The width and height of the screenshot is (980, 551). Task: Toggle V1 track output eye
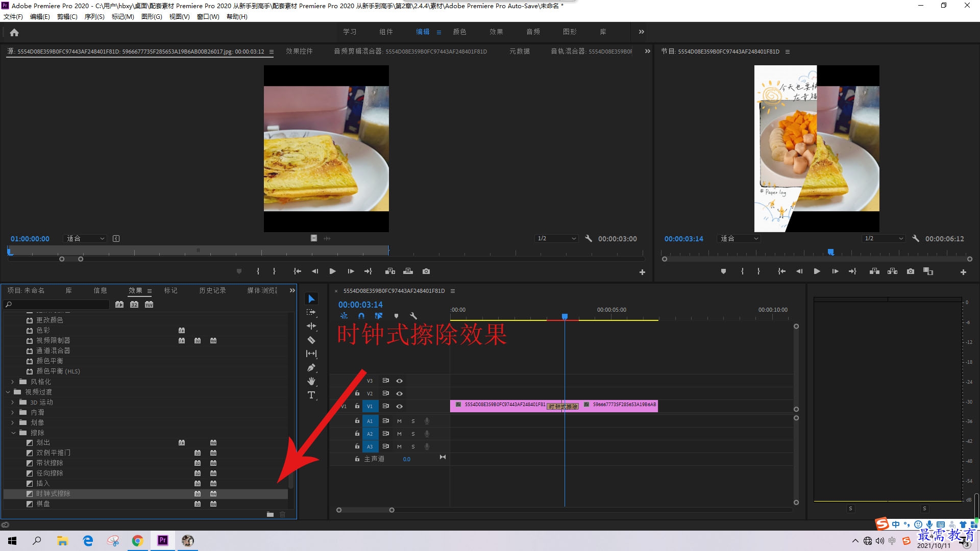pos(400,407)
